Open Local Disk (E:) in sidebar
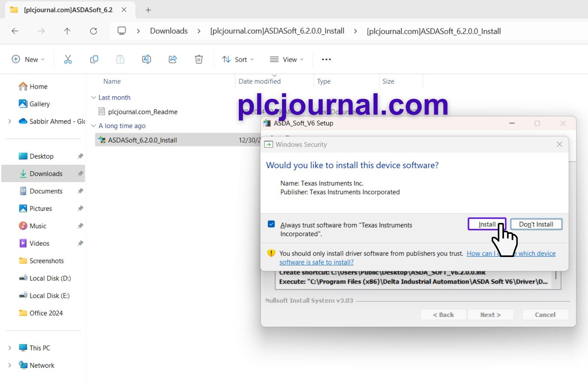Viewport: 588px width, 387px height. point(44,296)
